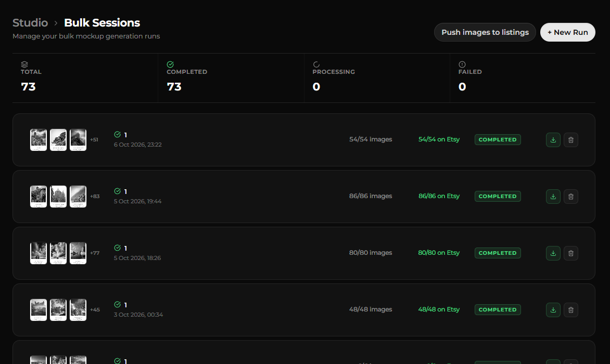Click the 5 Oct 2026, 19:44 date
Viewport: 610px width, 364px height.
tap(138, 202)
